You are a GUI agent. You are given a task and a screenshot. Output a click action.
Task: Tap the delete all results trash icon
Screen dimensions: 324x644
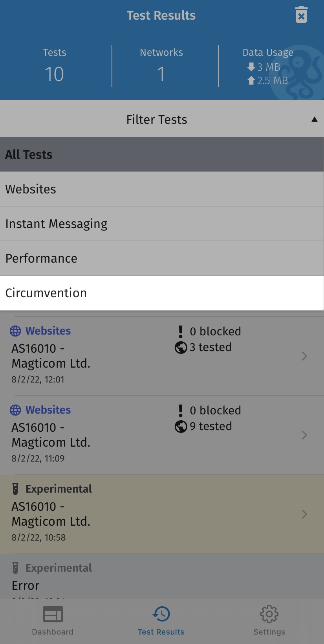pyautogui.click(x=301, y=15)
